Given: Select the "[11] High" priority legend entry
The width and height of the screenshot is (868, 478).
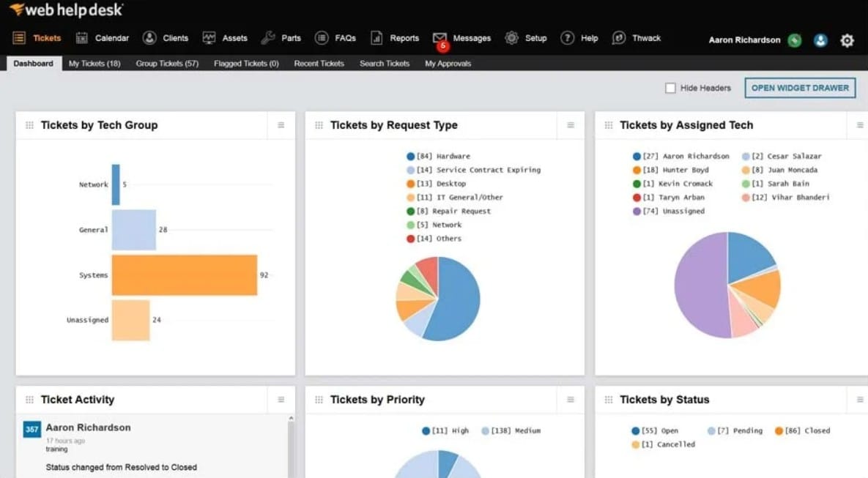Looking at the screenshot, I should pyautogui.click(x=445, y=430).
